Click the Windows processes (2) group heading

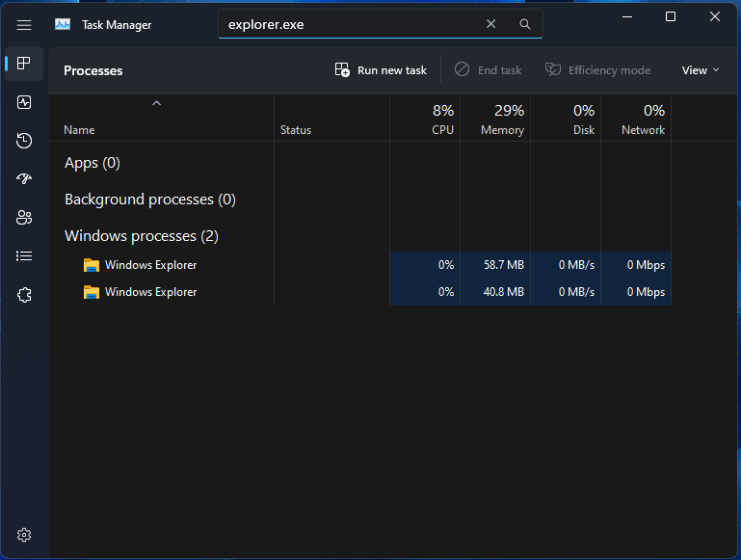tap(142, 236)
